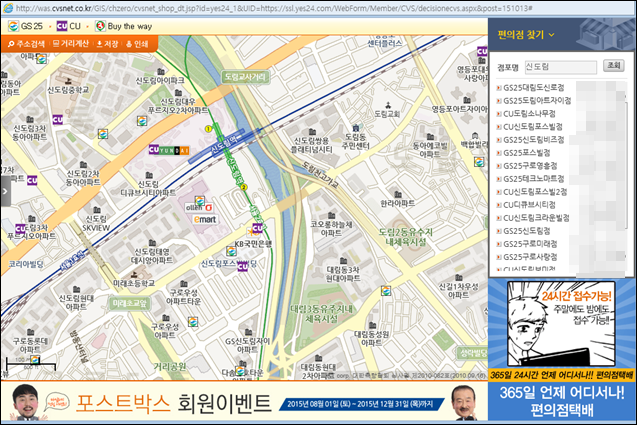Click the CU marker on the HYUNDAI building
637x425 pixels.
click(x=154, y=150)
